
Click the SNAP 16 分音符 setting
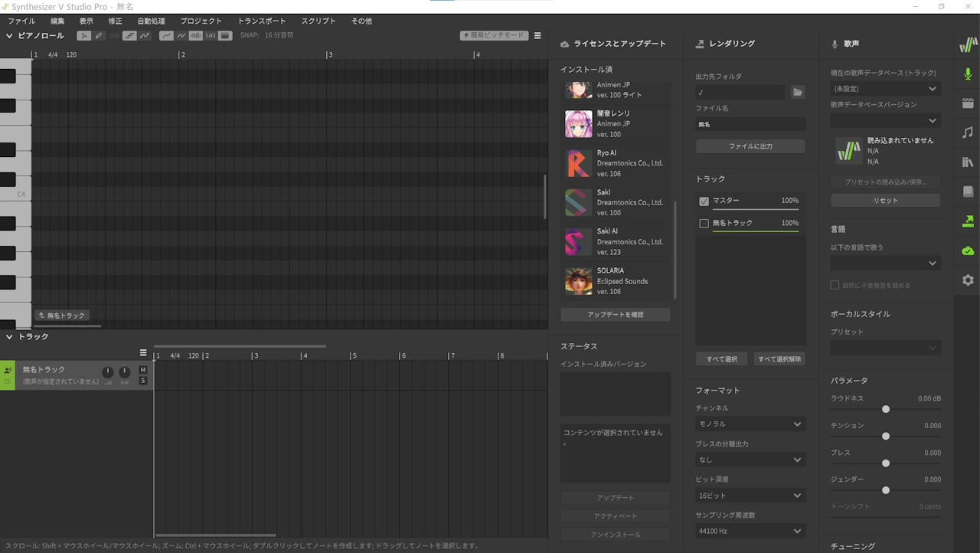[x=266, y=35]
